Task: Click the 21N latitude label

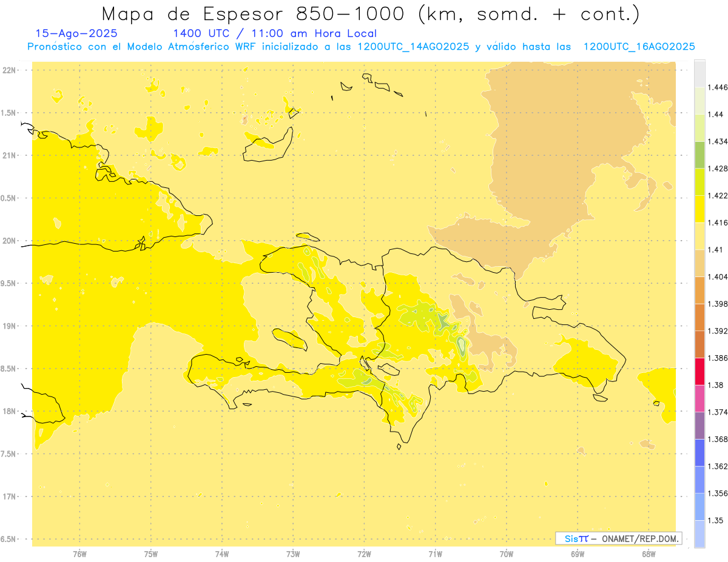Action: pos(9,155)
